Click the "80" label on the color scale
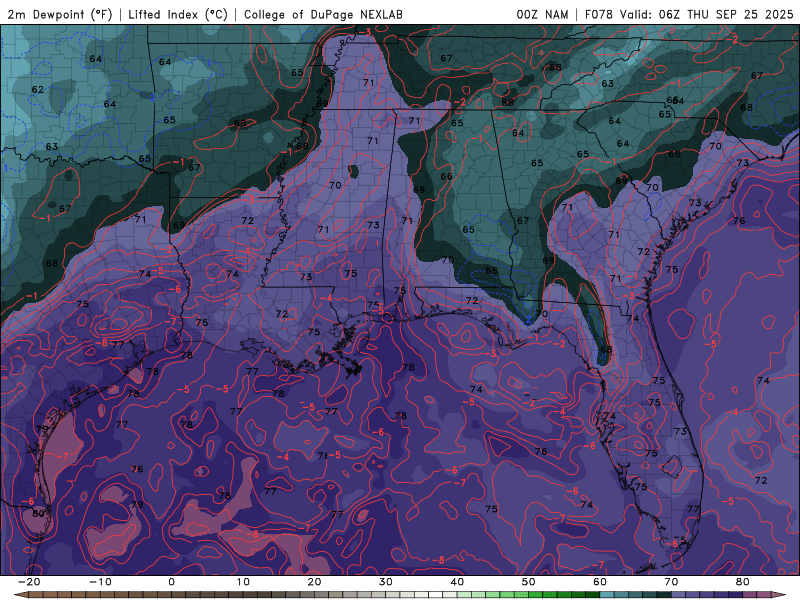 743,582
